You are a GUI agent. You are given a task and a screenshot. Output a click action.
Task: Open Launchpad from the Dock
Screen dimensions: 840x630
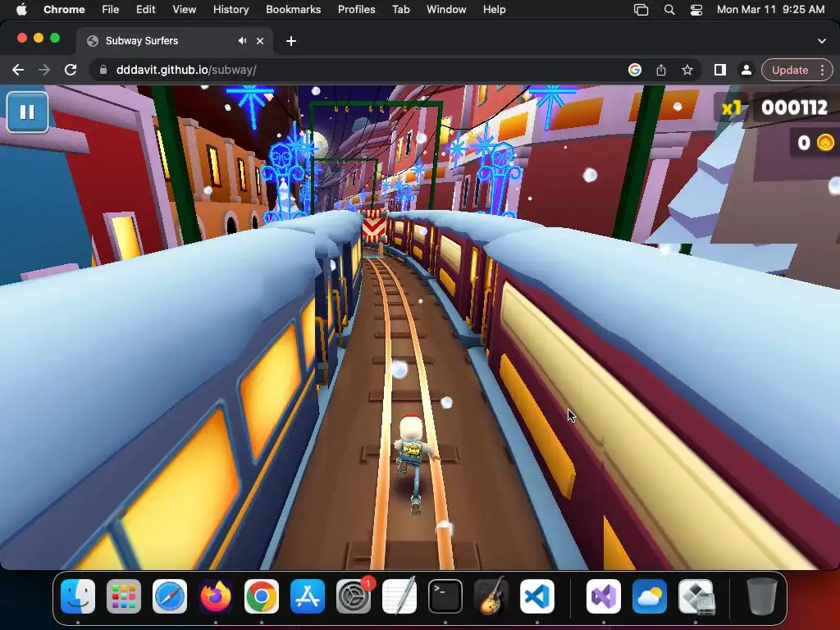124,596
